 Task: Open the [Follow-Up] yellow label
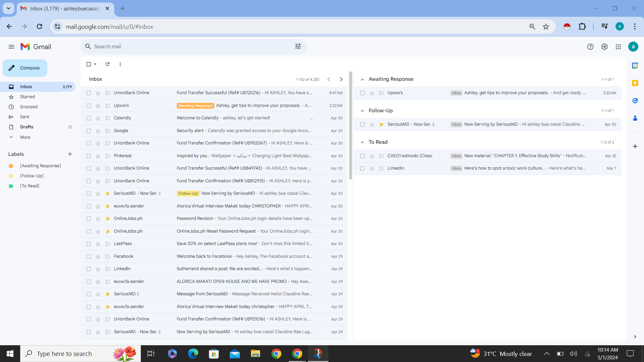32,176
